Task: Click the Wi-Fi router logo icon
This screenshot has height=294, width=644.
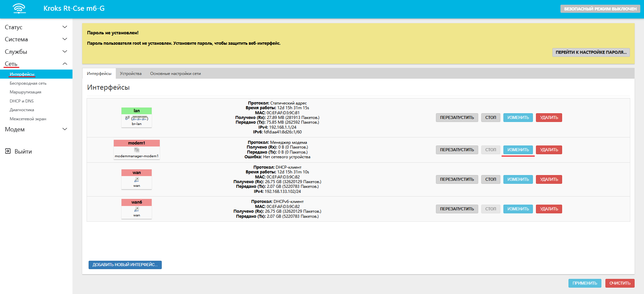Action: [x=19, y=8]
